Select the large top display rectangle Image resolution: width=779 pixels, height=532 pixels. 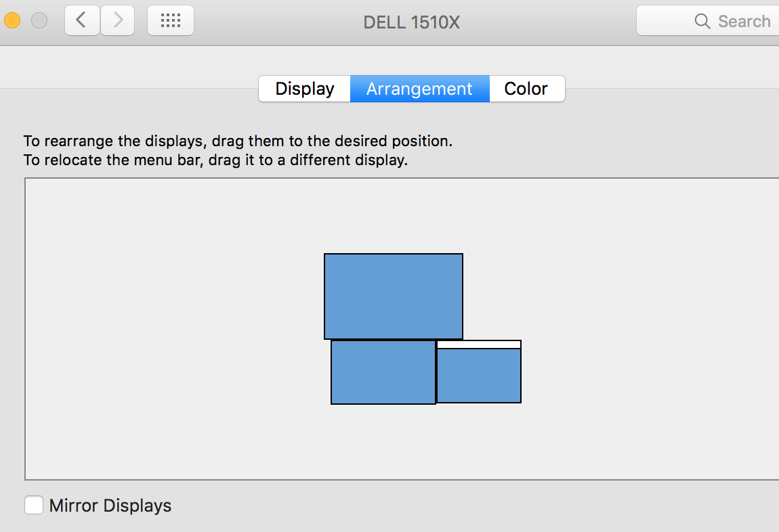(x=393, y=296)
